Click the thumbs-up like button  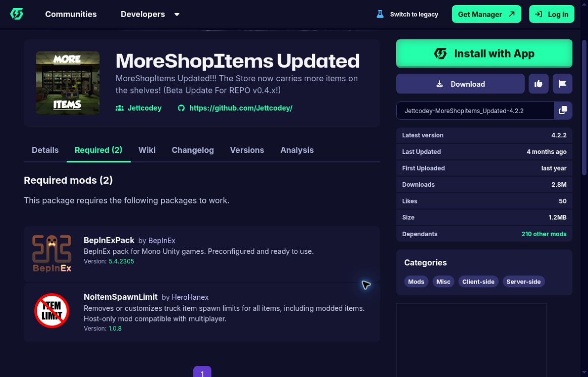point(538,84)
